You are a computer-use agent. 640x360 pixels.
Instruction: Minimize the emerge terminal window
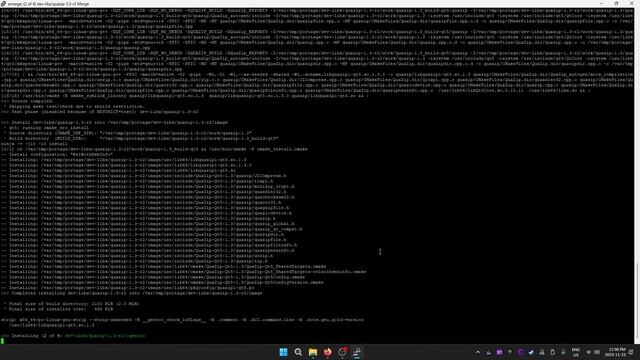click(601, 3)
